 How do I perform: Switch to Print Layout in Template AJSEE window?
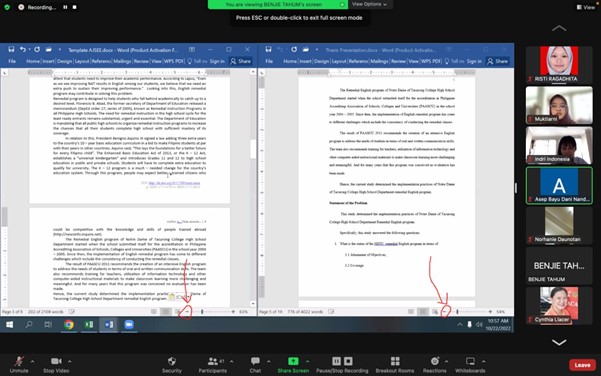[x=166, y=312]
